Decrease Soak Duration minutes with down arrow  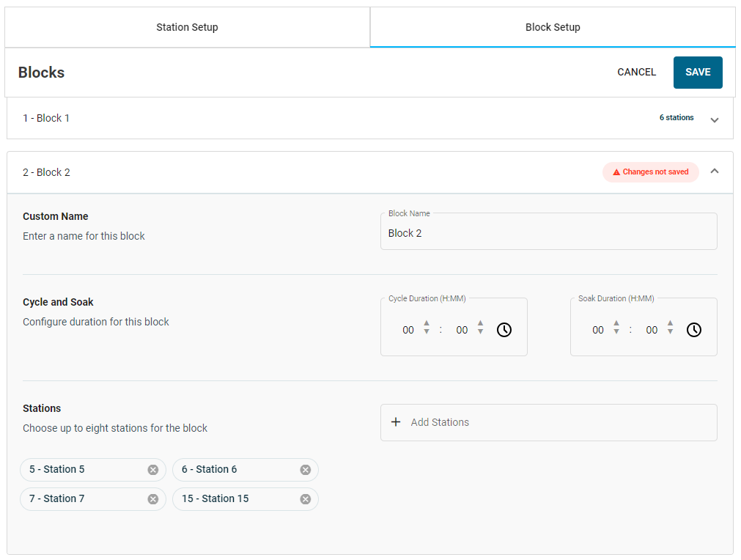pos(670,333)
